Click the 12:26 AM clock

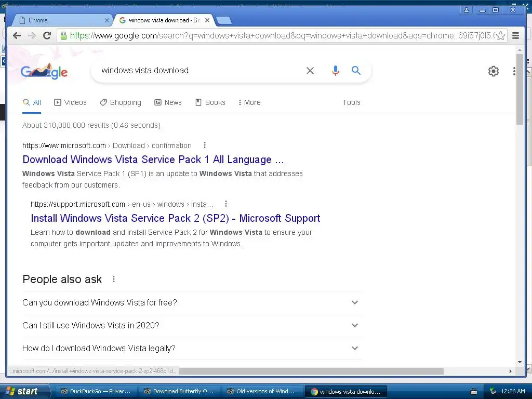coord(513,391)
